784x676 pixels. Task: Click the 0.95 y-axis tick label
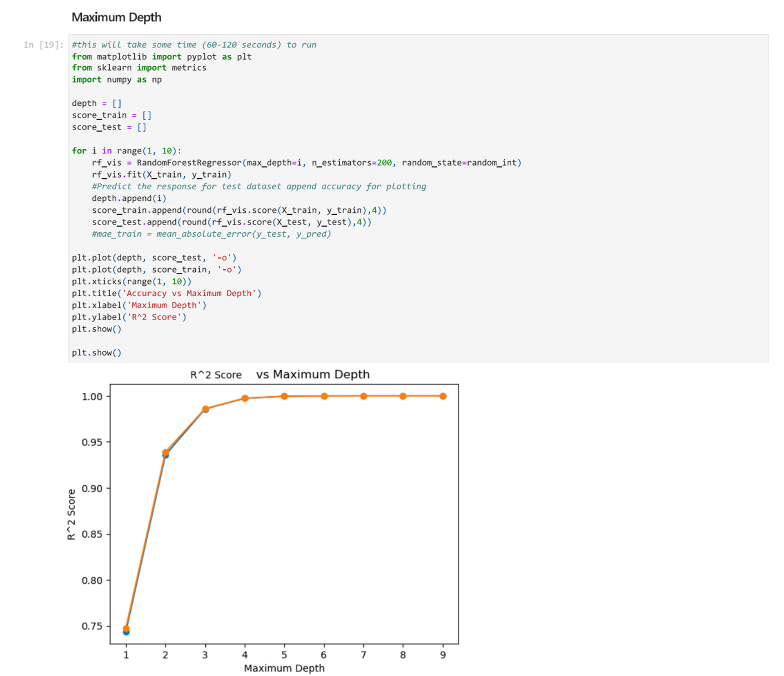(x=92, y=442)
